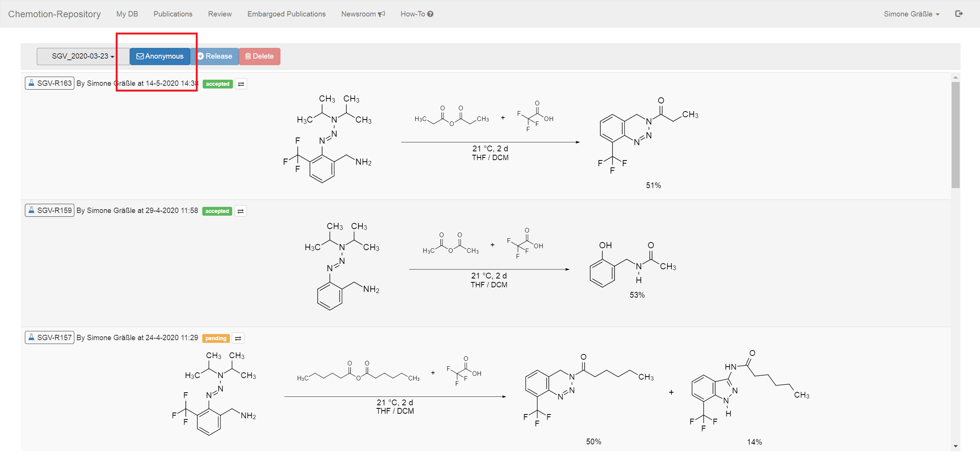Click the How-To question mark icon
Screen dimensions: 980x475
[431, 14]
